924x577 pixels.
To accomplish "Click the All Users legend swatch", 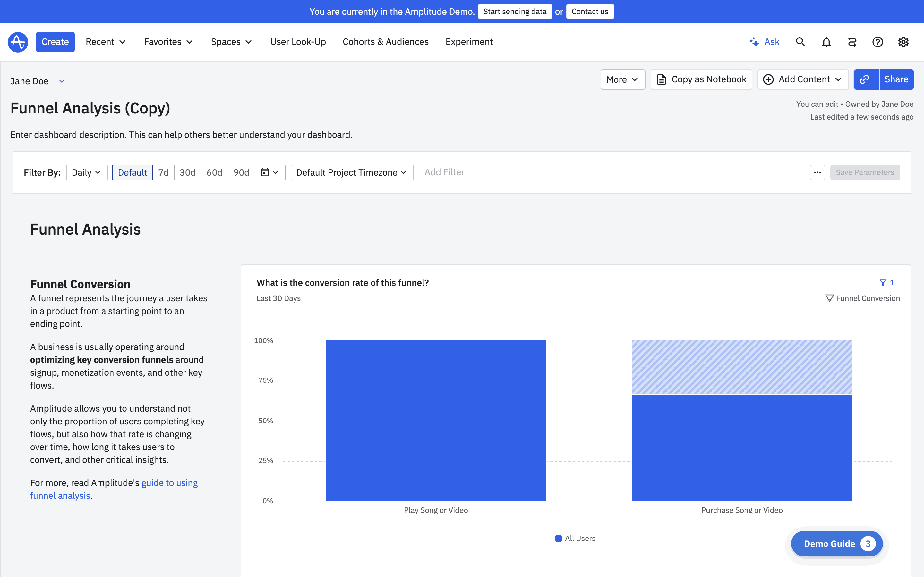I will click(558, 539).
